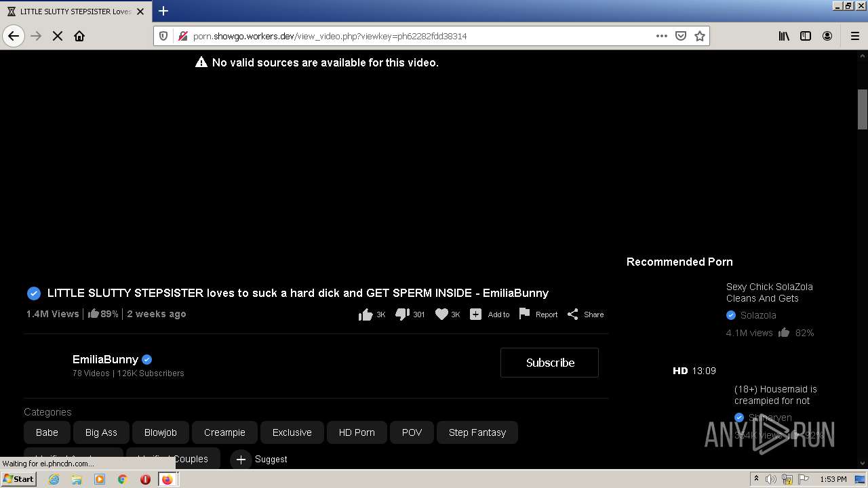Add video to favorites with heart

(441, 314)
